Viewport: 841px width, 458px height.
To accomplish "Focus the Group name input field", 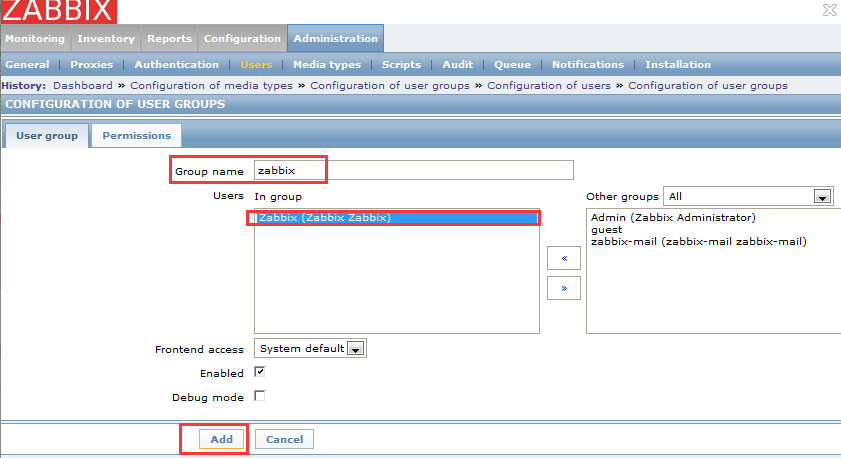I will pyautogui.click(x=413, y=170).
